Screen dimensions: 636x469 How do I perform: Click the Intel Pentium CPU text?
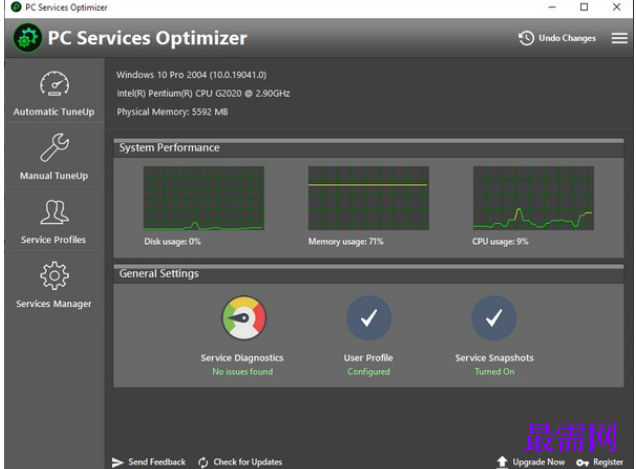coord(203,94)
